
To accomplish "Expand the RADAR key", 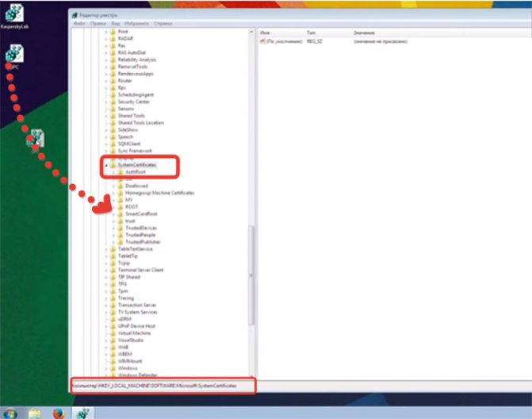I will (x=106, y=39).
